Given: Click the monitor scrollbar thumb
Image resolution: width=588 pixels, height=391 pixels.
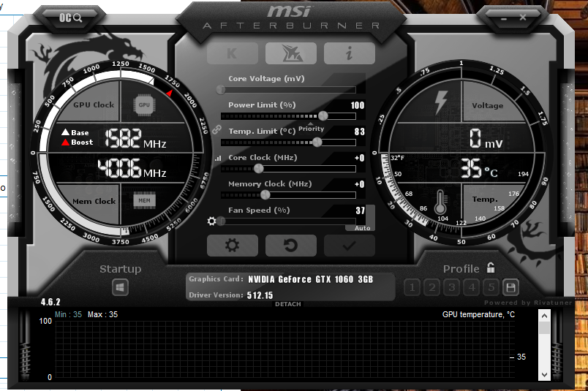Looking at the screenshot, I should coord(545,327).
